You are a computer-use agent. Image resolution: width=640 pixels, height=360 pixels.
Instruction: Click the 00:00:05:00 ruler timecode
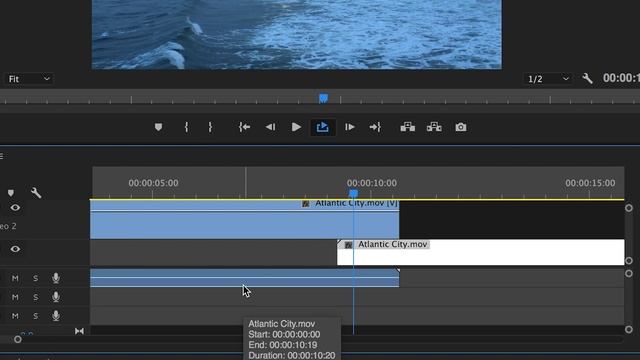click(153, 183)
